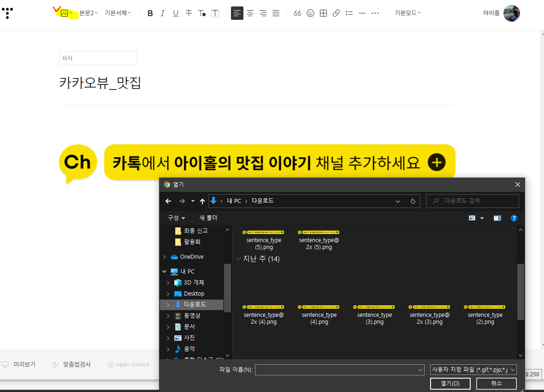Screen dimensions: 544x392
Task: Select the sentence_type (5).png file
Action: coord(264,240)
